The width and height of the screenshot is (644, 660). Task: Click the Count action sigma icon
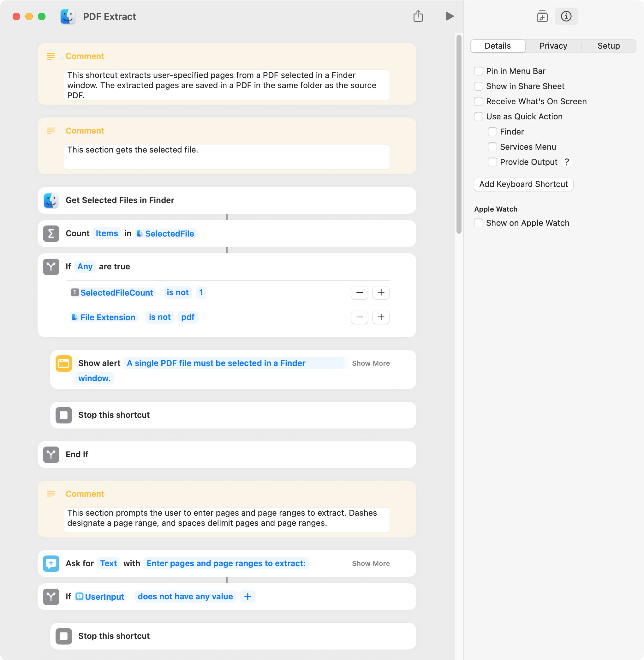tap(51, 233)
